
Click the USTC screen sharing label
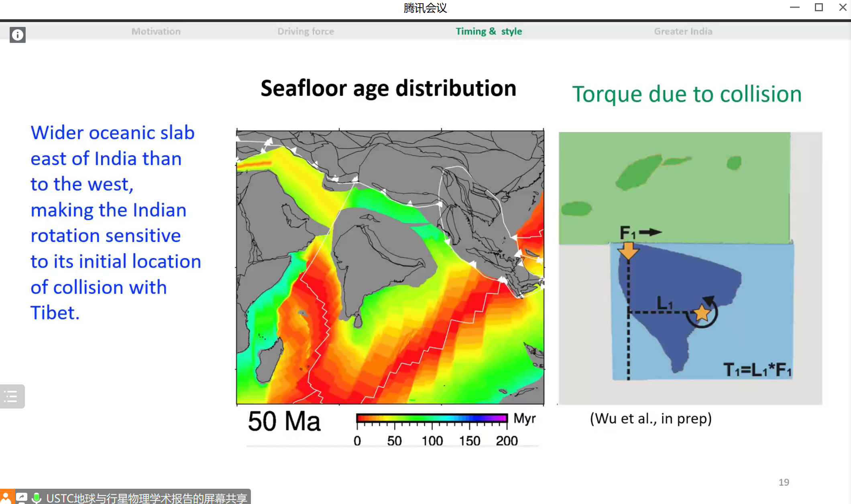pos(147,498)
